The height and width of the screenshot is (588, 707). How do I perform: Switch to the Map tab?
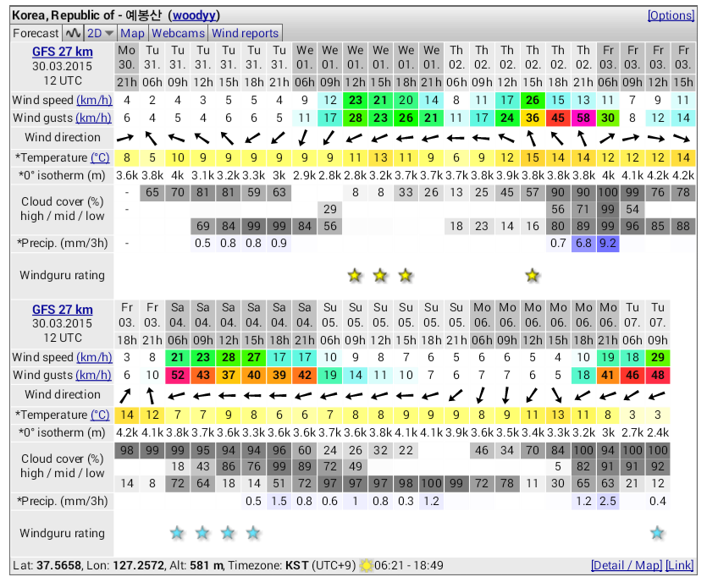tap(132, 33)
